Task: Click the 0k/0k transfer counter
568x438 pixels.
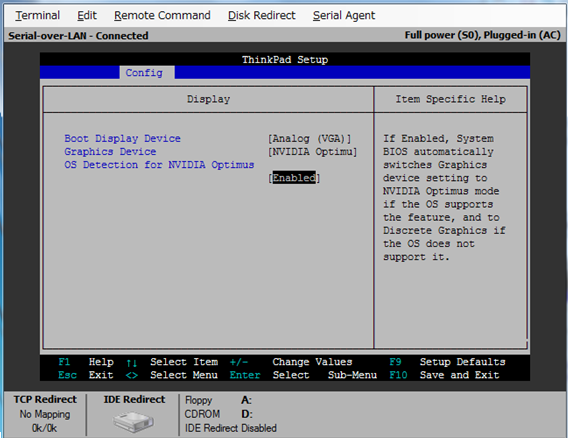Action: 45,428
